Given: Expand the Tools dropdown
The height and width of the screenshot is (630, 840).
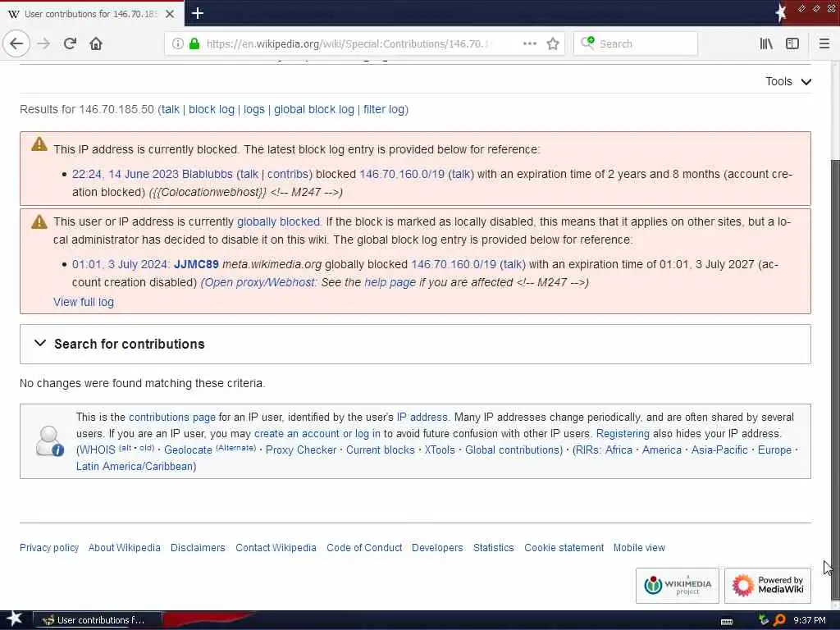Looking at the screenshot, I should pos(788,81).
